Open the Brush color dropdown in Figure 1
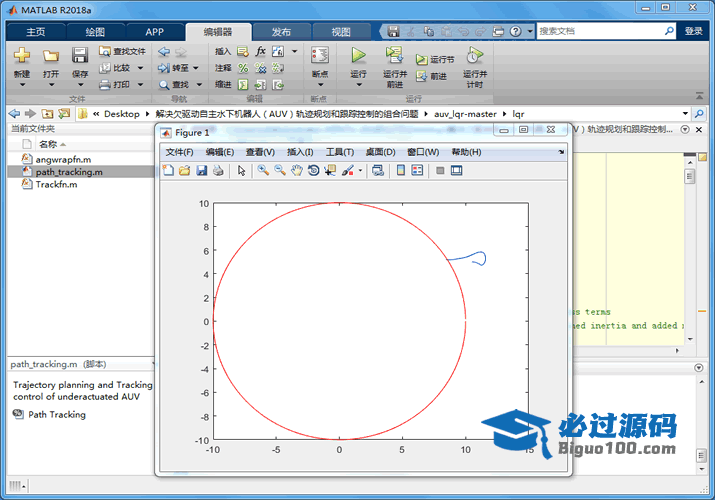The width and height of the screenshot is (715, 500). pyautogui.click(x=360, y=171)
